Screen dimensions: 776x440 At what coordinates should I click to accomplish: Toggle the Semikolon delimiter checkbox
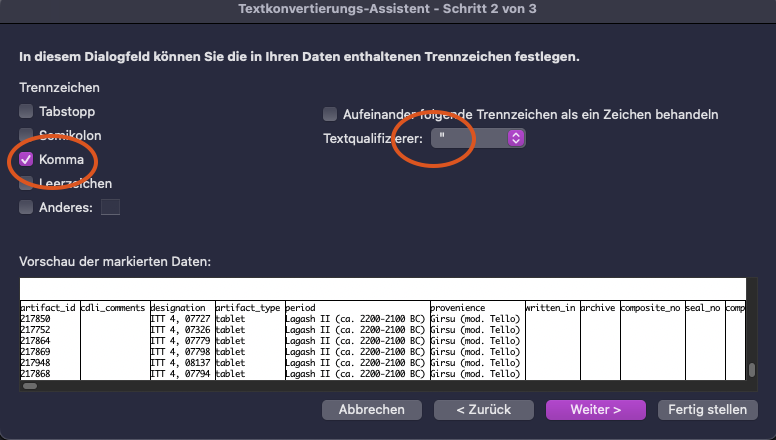click(26, 135)
